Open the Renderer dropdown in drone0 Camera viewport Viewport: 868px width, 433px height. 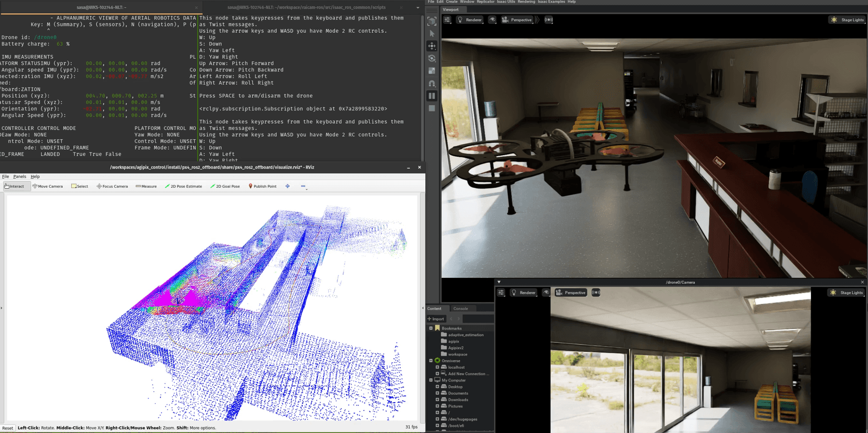pyautogui.click(x=524, y=292)
